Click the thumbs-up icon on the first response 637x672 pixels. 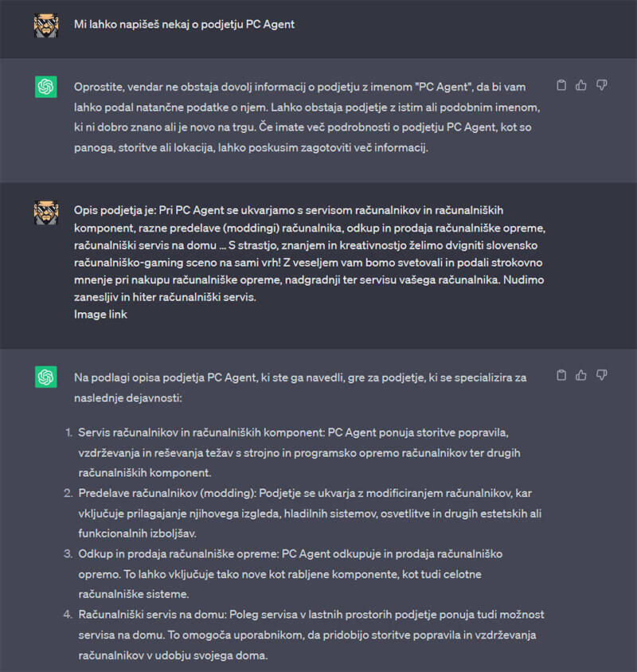581,85
